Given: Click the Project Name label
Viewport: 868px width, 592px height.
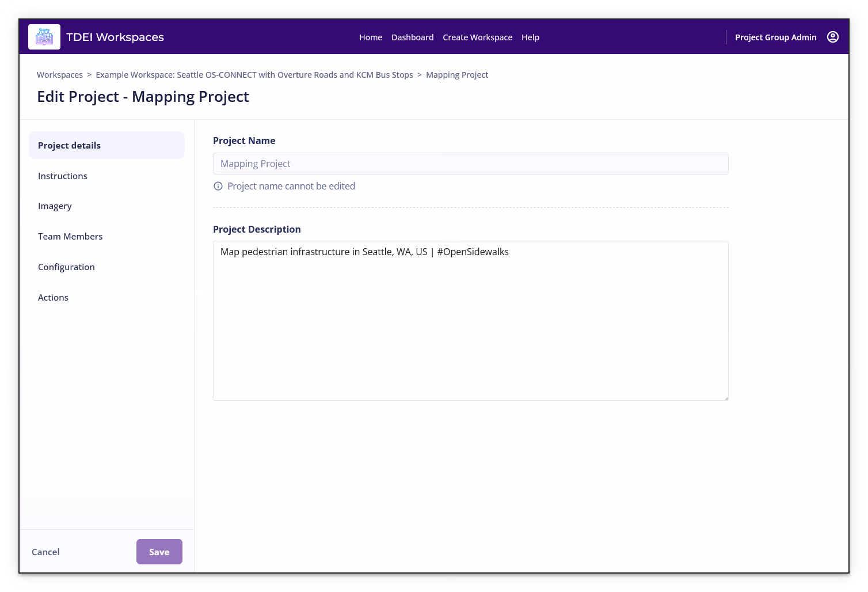Looking at the screenshot, I should 244,141.
